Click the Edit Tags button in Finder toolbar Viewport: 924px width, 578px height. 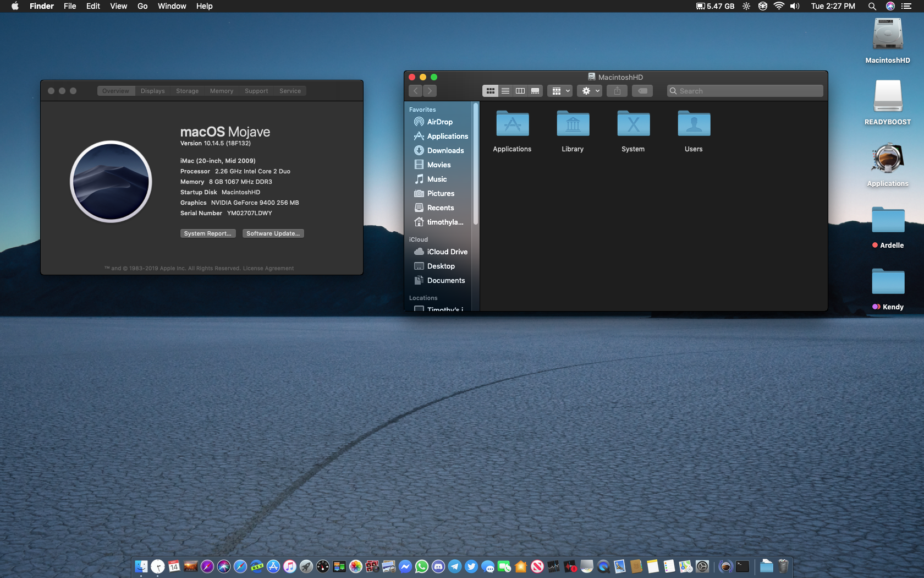coord(642,91)
